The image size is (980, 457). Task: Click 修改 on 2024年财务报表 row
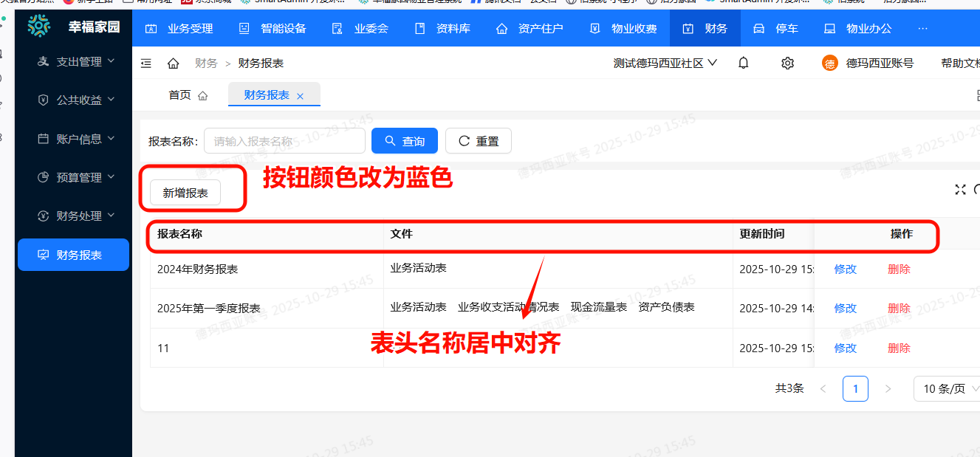point(844,269)
